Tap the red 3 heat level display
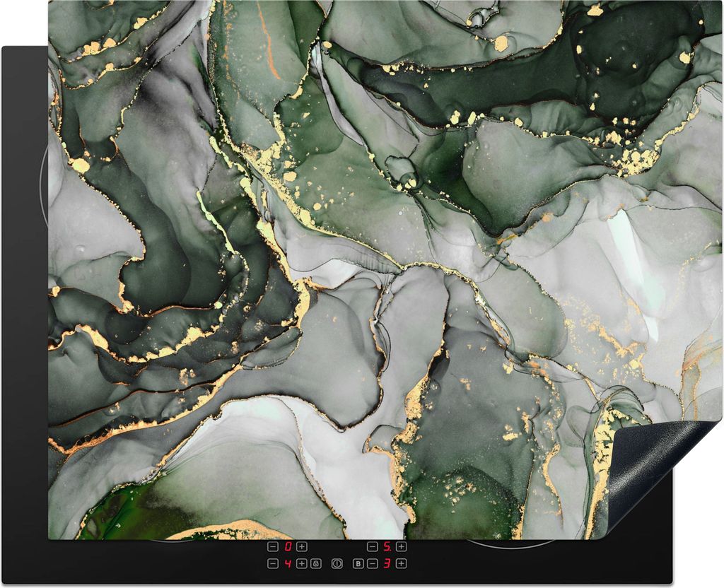 point(387,563)
